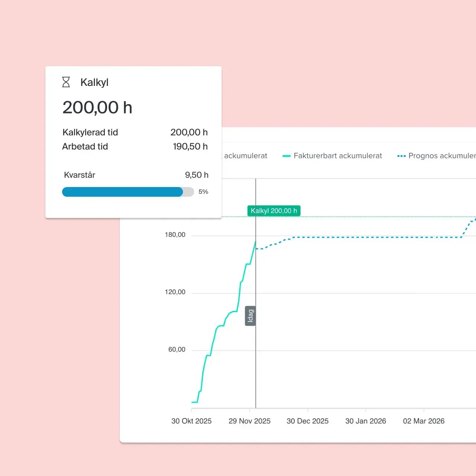This screenshot has width=476, height=476.
Task: Click the blue Kvarstår progress bar
Action: tap(123, 192)
